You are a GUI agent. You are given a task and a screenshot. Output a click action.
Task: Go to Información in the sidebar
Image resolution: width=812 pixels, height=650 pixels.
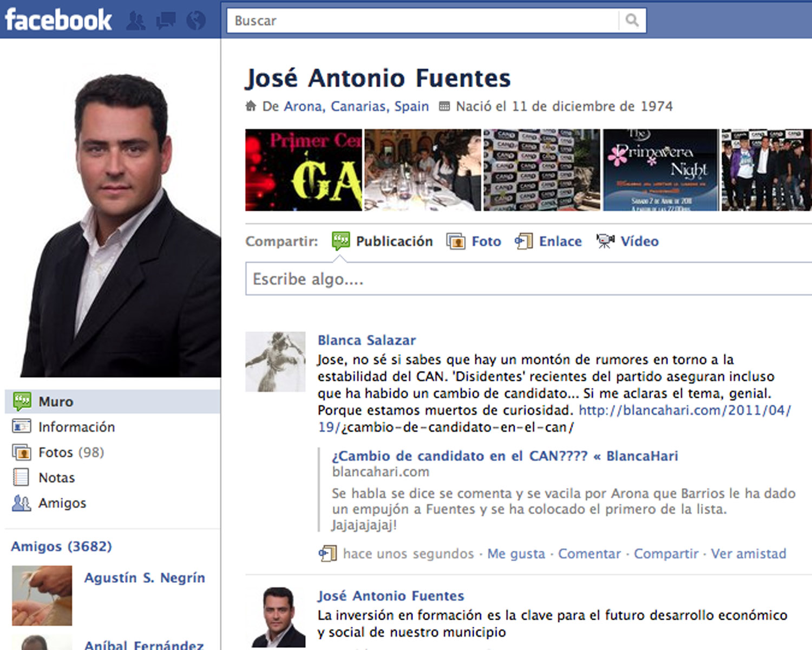point(76,427)
